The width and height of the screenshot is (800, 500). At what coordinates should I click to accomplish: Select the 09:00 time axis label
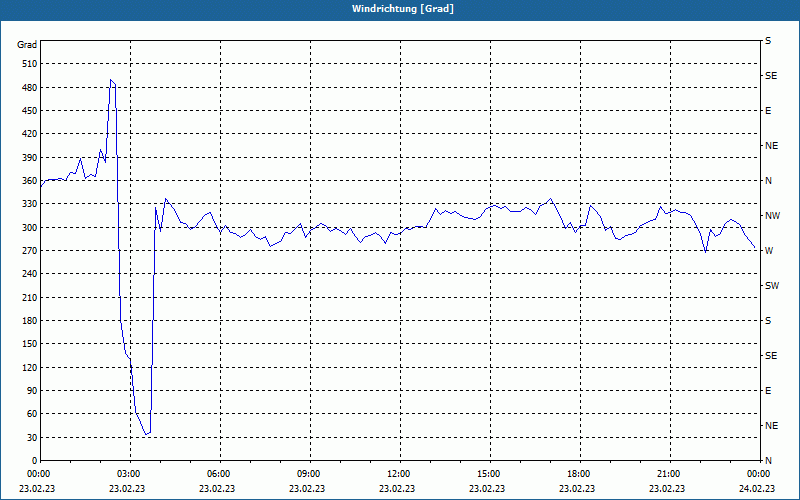point(307,474)
